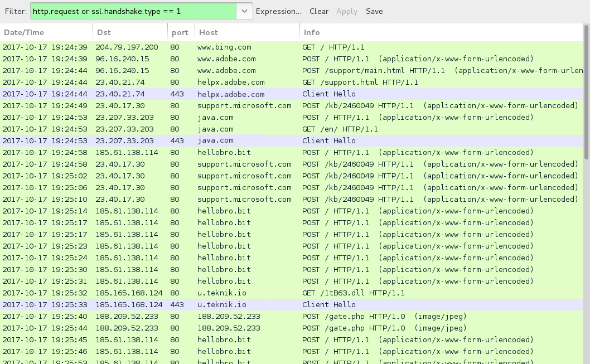The width and height of the screenshot is (590, 364).
Task: Select the 19:24:53 java.com POST / row
Action: [x=291, y=117]
